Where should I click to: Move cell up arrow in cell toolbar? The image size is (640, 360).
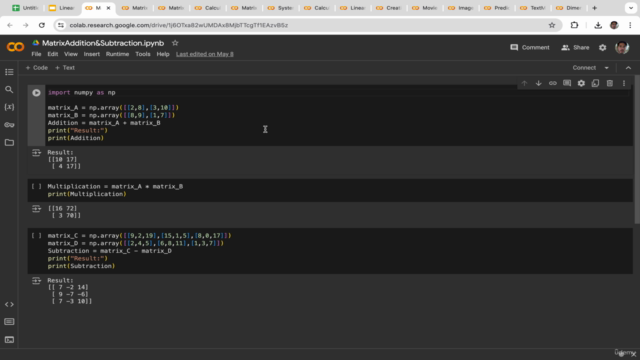tap(524, 83)
